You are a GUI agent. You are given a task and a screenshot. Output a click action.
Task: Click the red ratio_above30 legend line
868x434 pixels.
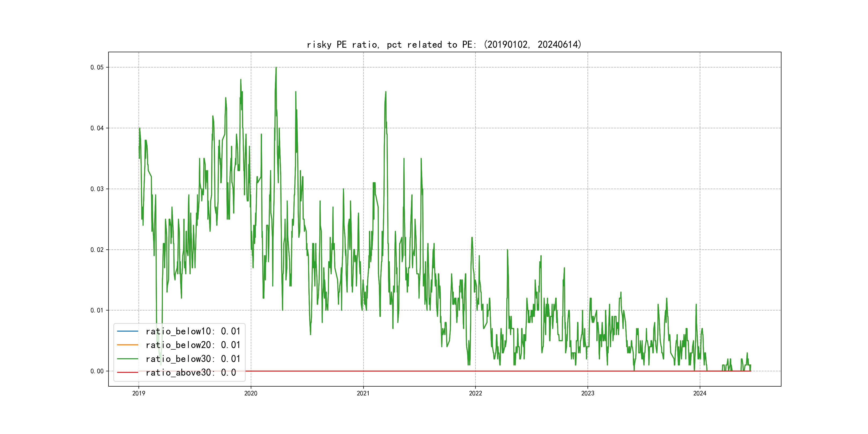point(127,372)
